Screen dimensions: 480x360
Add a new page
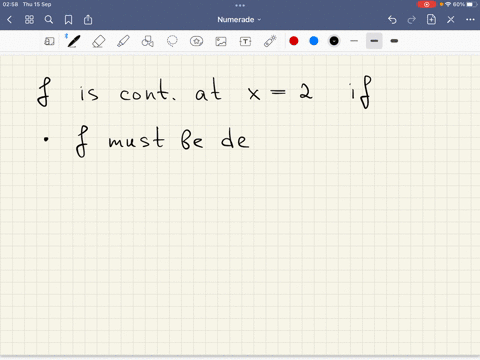pos(431,19)
